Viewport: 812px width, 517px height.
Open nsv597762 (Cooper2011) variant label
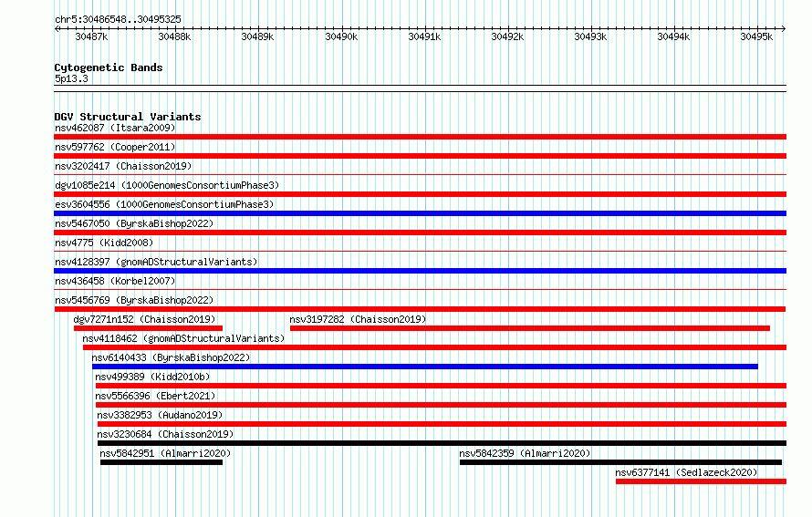[x=115, y=147]
